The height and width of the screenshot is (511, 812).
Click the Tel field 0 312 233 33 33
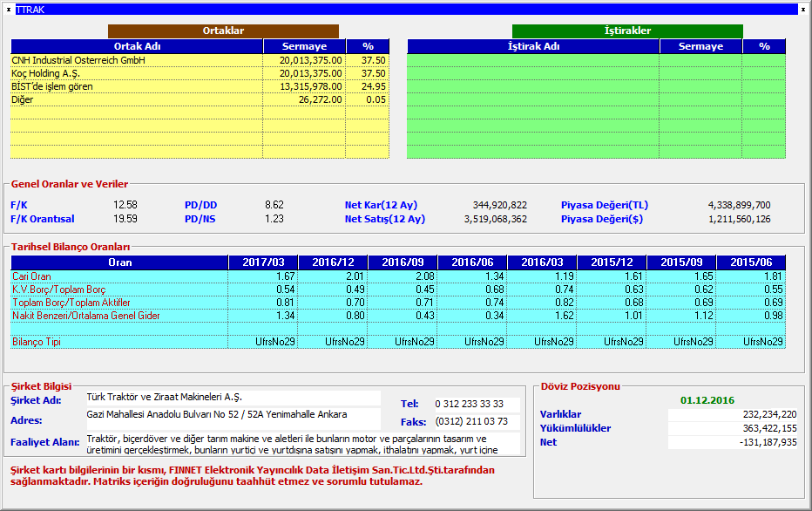[477, 404]
